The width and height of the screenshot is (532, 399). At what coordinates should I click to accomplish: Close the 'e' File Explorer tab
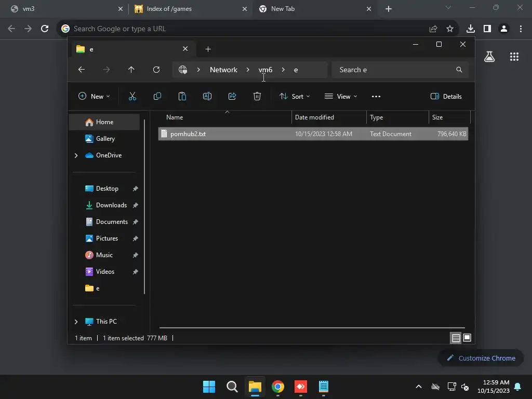185,49
